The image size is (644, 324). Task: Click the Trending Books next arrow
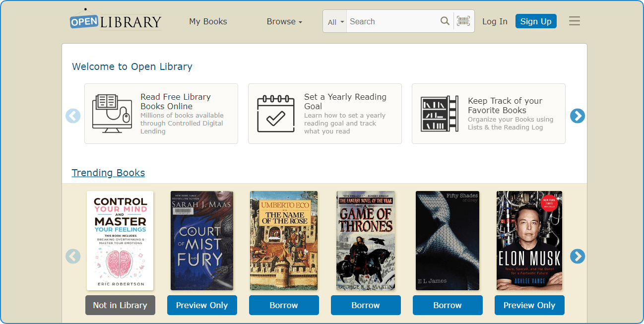click(578, 256)
